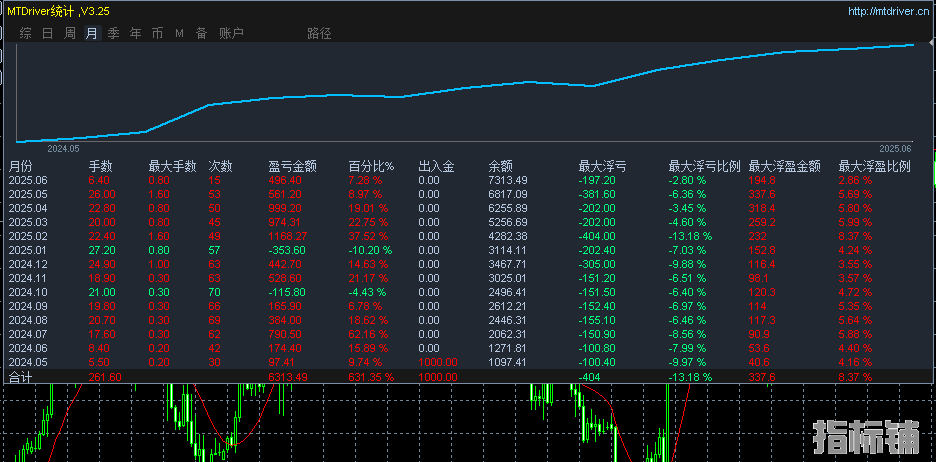
Task: Click the 27.20 lots value
Action: click(x=102, y=250)
